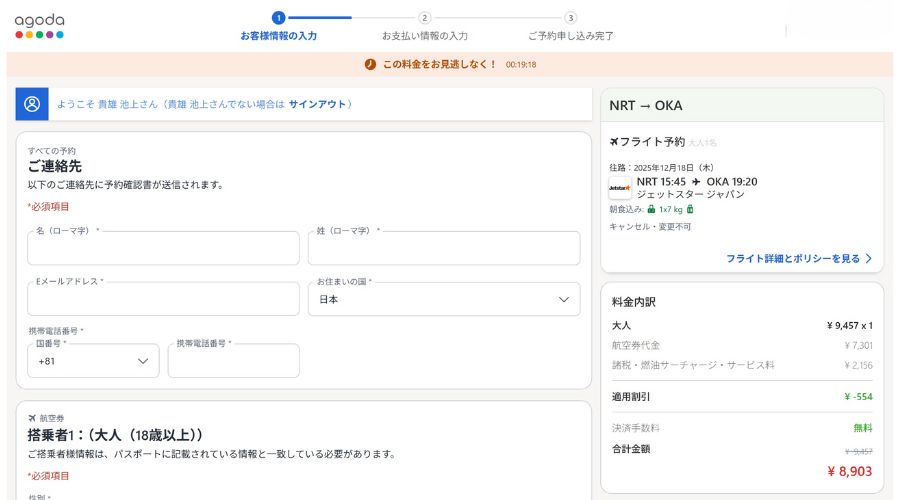Viewport: 900px width, 500px height.
Task: Click the airplane icon beside フライト予約
Action: coord(614,141)
